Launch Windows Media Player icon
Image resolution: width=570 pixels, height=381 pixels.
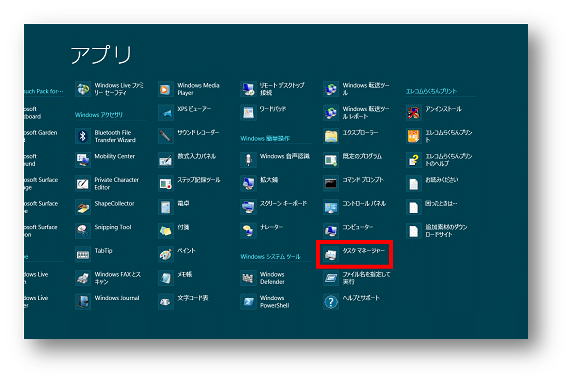pyautogui.click(x=165, y=89)
